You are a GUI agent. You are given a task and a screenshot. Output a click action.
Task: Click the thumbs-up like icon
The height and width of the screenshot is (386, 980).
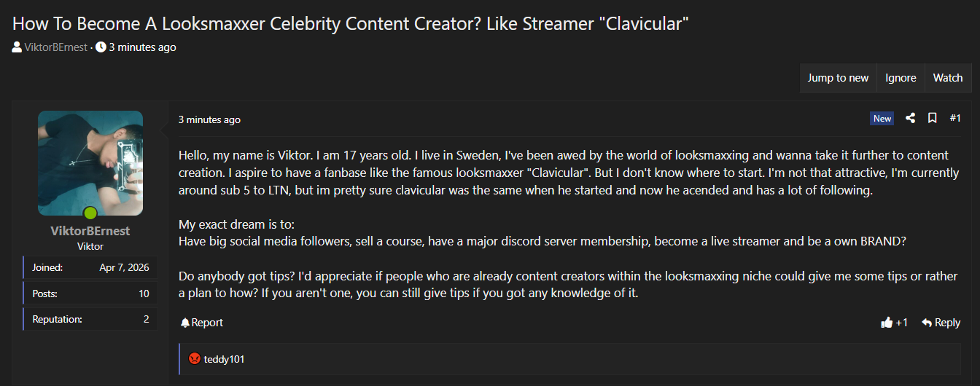(x=887, y=323)
